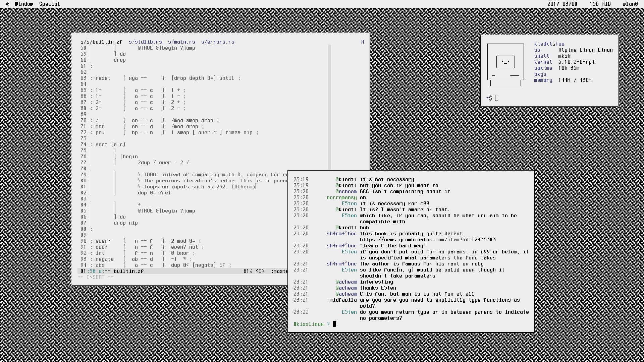Click the ~$ terminal prompt cursor

496,98
